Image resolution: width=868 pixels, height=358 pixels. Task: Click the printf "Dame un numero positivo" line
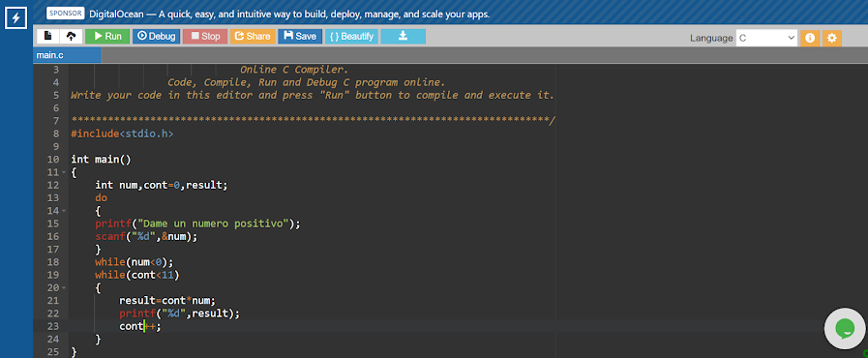pos(197,224)
